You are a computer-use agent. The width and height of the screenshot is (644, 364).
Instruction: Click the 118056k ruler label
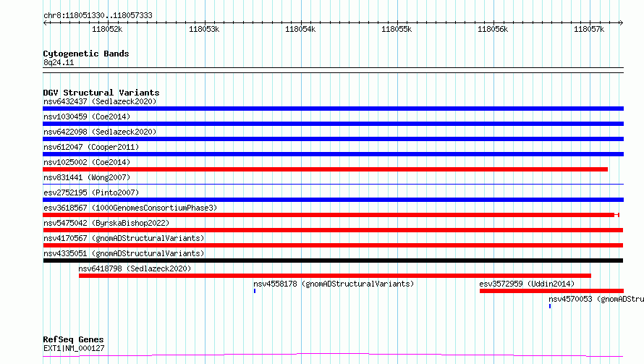tap(493, 30)
